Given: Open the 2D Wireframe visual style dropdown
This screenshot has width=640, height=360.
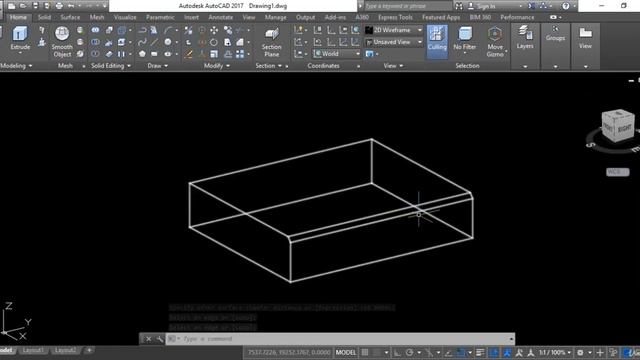Looking at the screenshot, I should (394, 30).
